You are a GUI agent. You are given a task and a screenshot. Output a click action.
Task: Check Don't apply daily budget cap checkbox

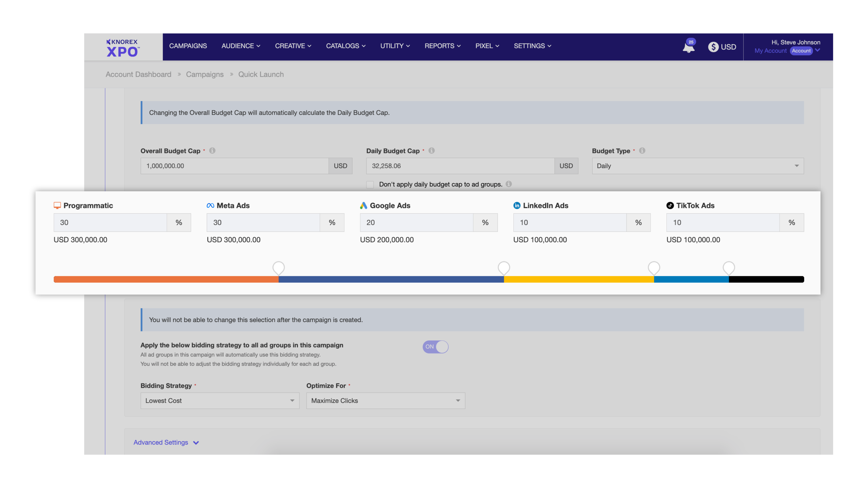click(370, 184)
